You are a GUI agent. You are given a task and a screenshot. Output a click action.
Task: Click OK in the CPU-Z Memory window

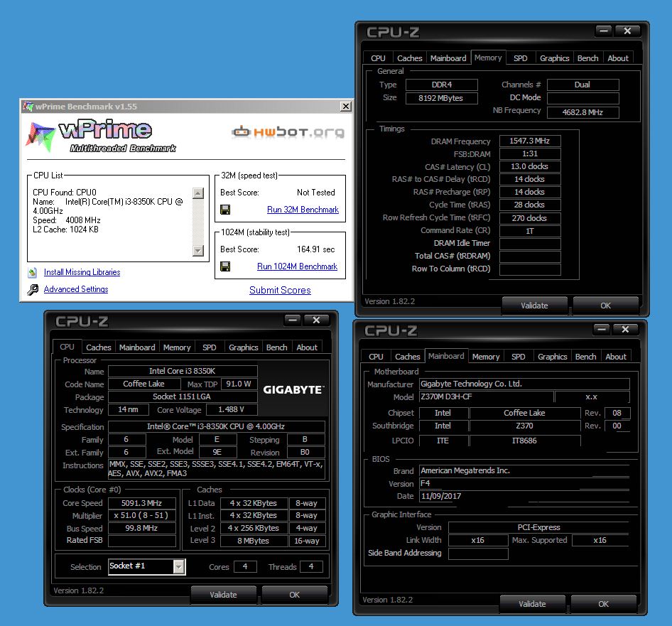[605, 306]
